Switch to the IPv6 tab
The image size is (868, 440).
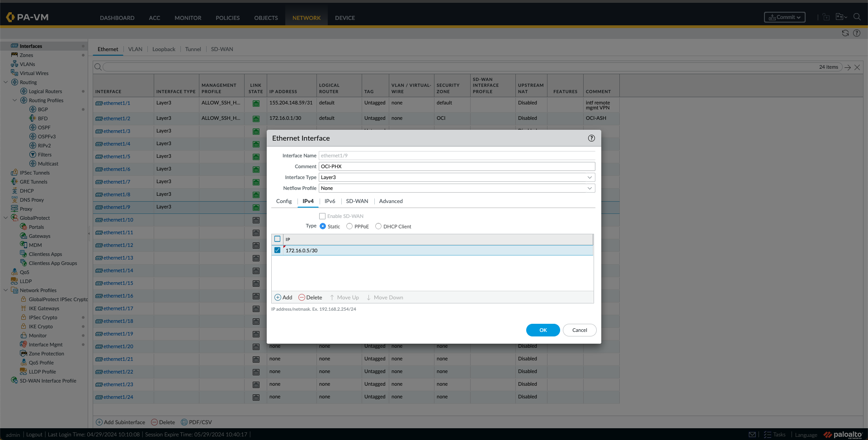click(330, 201)
